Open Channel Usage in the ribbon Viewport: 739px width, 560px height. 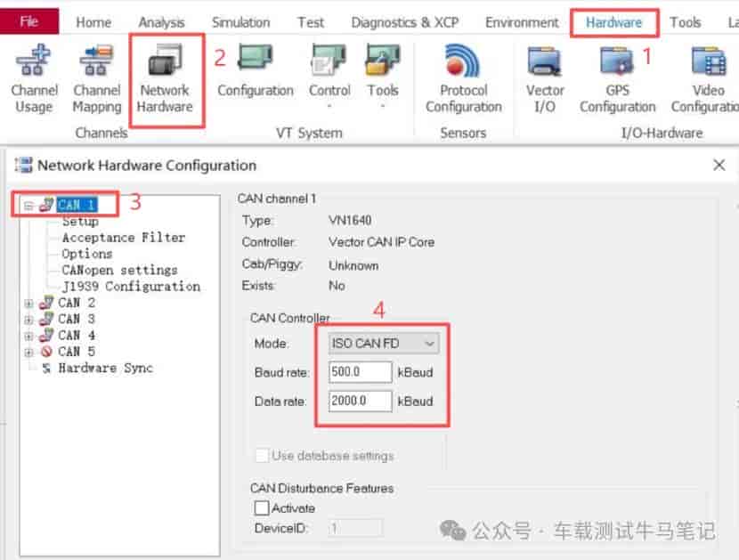click(x=34, y=78)
